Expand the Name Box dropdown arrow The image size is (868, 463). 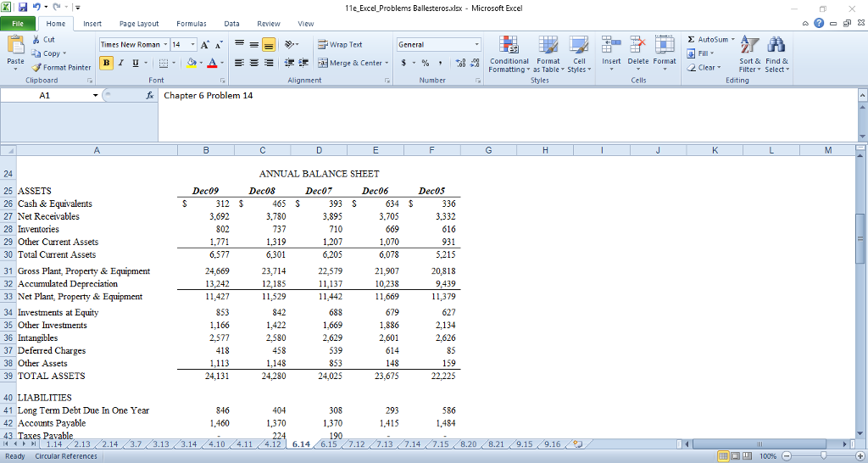pyautogui.click(x=95, y=95)
